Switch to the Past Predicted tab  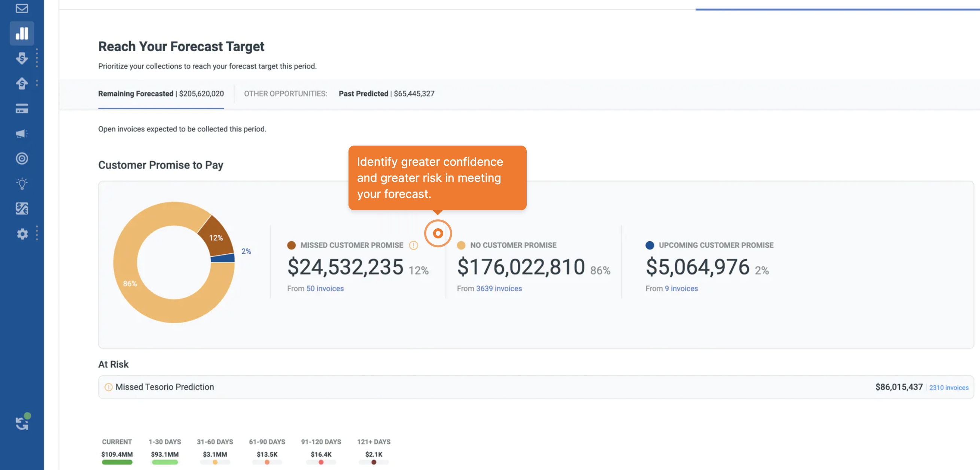point(386,94)
